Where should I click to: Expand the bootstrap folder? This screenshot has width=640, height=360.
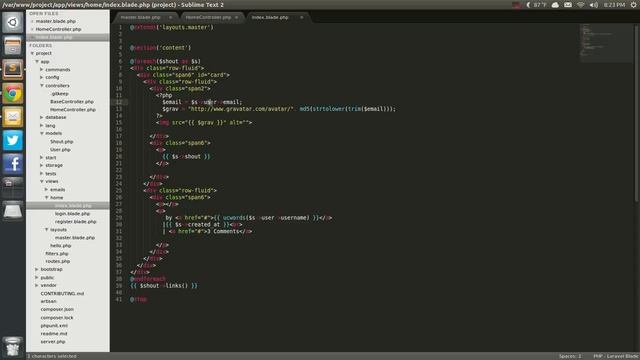click(x=37, y=269)
